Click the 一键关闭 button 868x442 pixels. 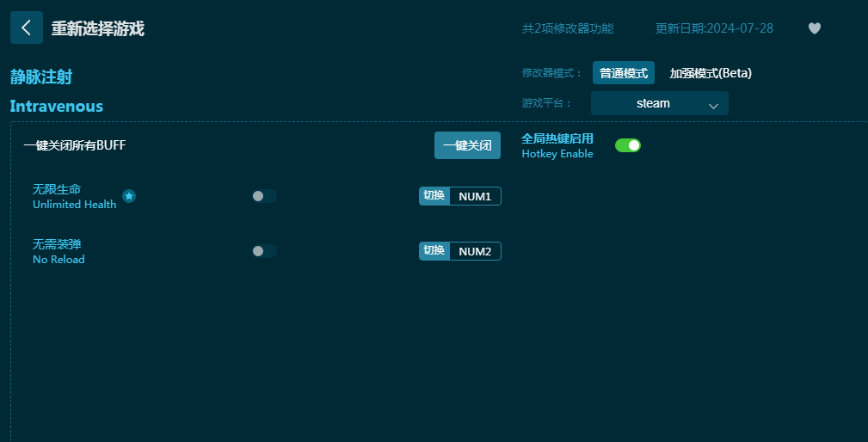point(467,145)
